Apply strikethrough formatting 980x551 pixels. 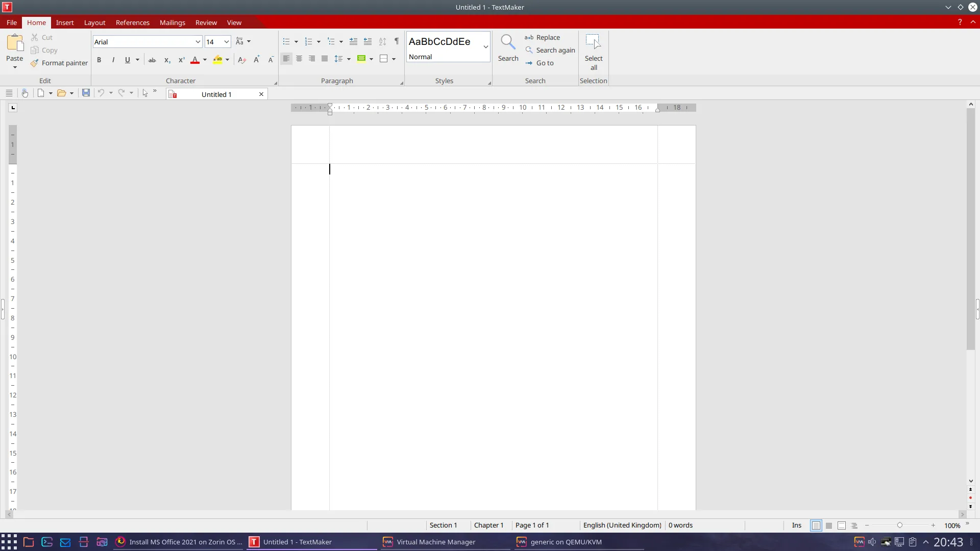tap(152, 60)
